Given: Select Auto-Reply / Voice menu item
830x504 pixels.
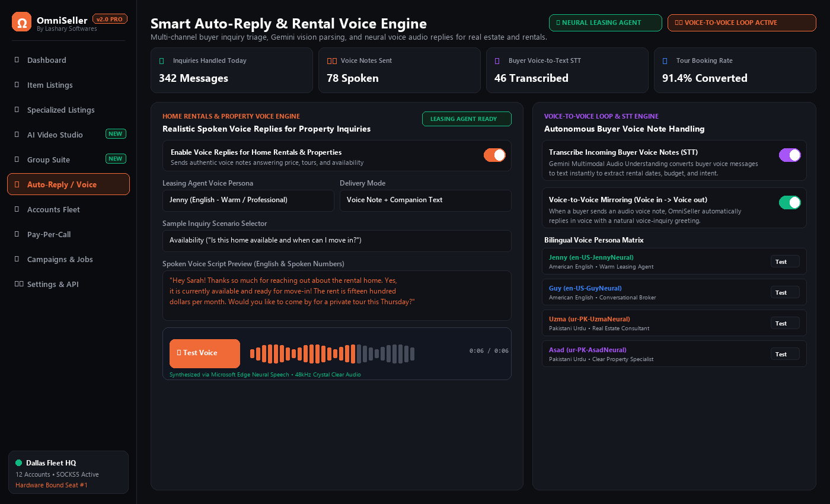Looking at the screenshot, I should 68,184.
